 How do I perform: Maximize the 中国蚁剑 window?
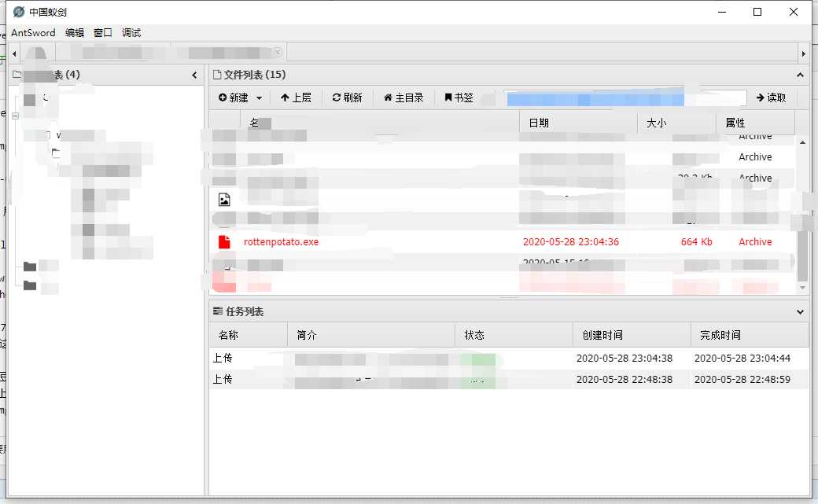tap(757, 12)
